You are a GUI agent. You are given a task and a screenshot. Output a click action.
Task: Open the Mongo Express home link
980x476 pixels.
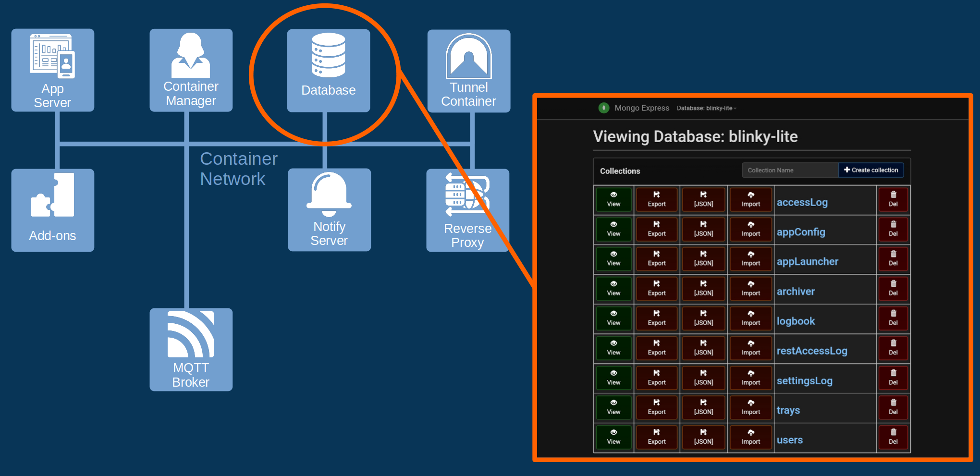[x=642, y=108]
